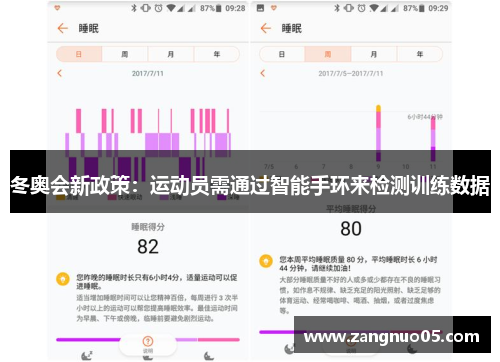Image resolution: width=500 pixels, height=362 pixels.
Task: Tap the vibrate mode icon in right status bar
Action: click(349, 8)
